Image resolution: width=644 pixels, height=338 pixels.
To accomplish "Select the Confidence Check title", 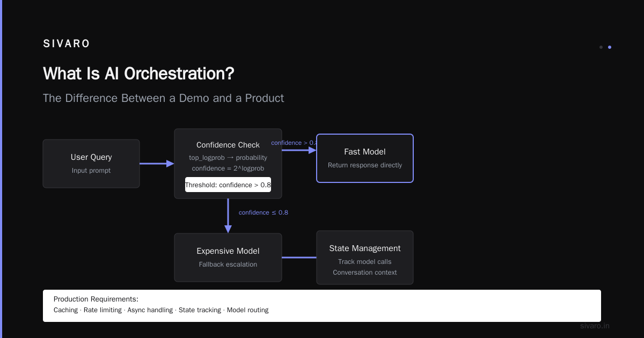I will (x=228, y=145).
